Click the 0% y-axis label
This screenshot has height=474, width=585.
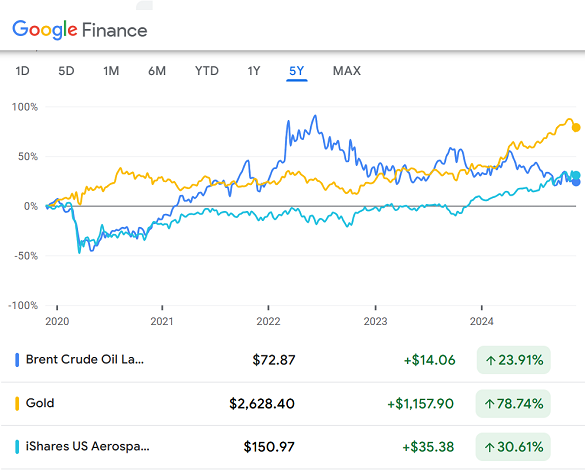[31, 206]
